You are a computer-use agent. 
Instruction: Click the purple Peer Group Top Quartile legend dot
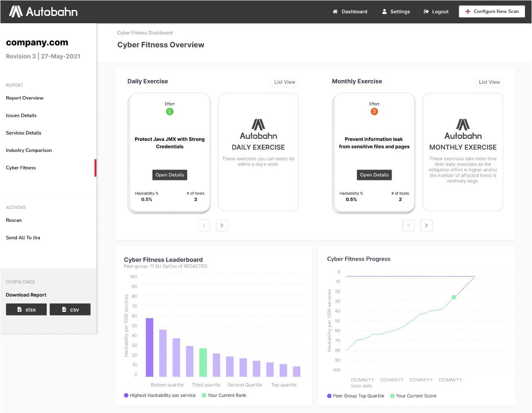tap(329, 396)
